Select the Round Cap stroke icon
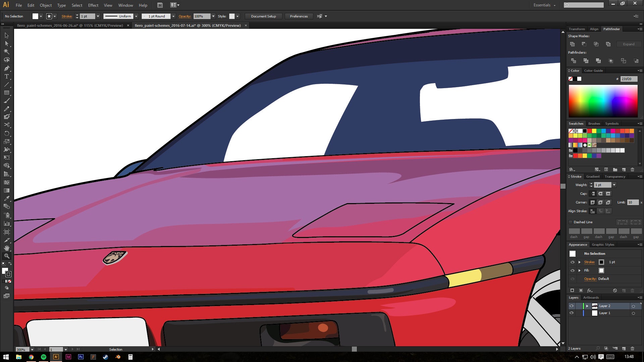This screenshot has height=362, width=644. [600, 194]
